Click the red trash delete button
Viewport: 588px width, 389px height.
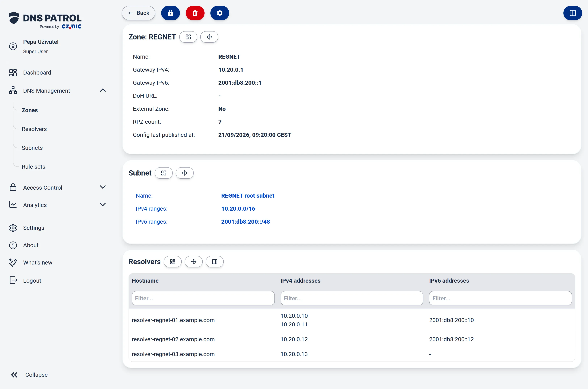coord(195,13)
